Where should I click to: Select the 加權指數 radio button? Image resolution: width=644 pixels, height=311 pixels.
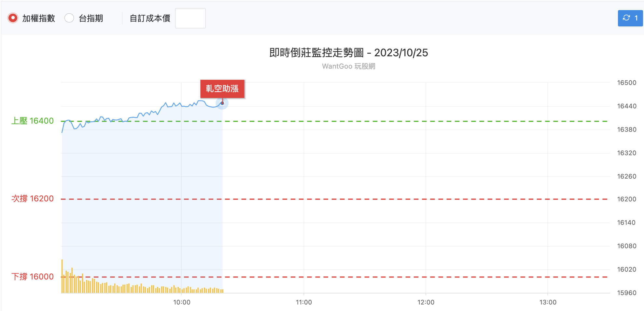click(x=13, y=18)
